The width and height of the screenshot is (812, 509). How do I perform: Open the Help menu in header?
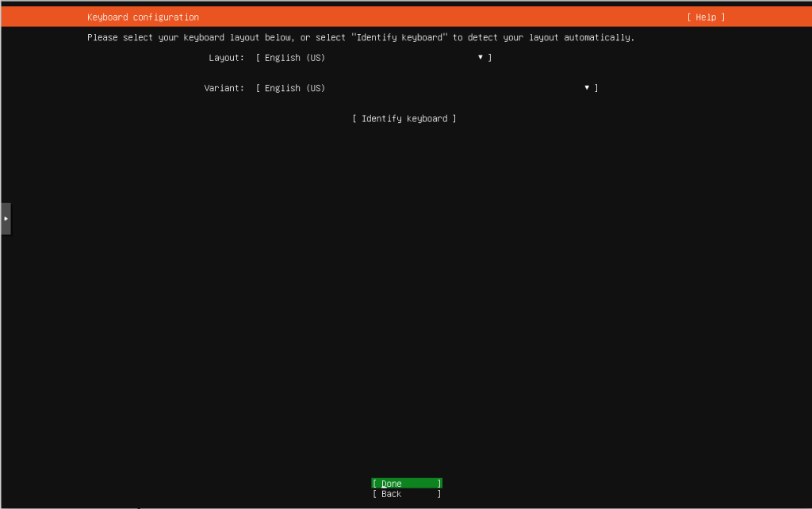706,17
